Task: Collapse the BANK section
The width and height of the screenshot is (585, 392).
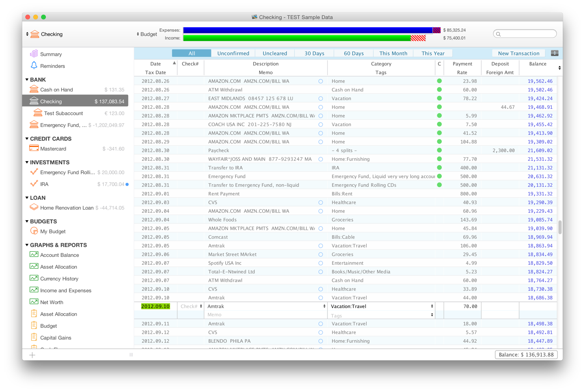Action: pyautogui.click(x=26, y=80)
